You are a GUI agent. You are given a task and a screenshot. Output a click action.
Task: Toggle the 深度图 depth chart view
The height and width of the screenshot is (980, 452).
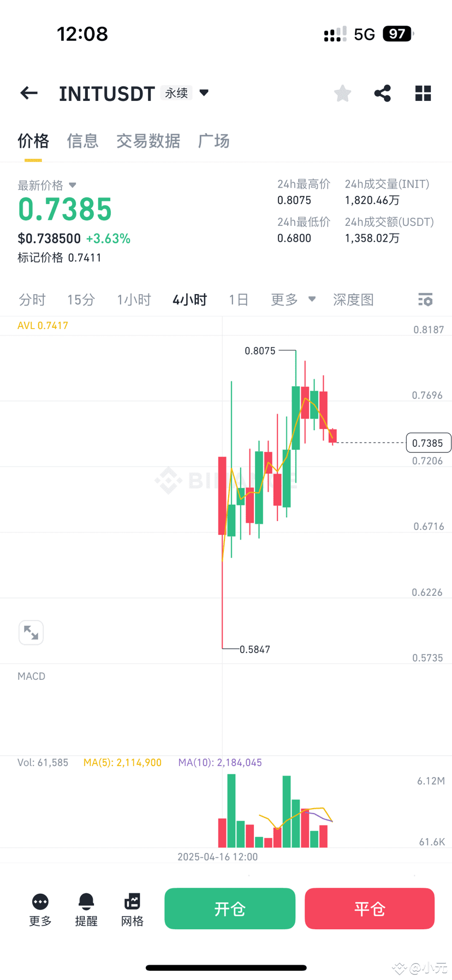coord(353,300)
